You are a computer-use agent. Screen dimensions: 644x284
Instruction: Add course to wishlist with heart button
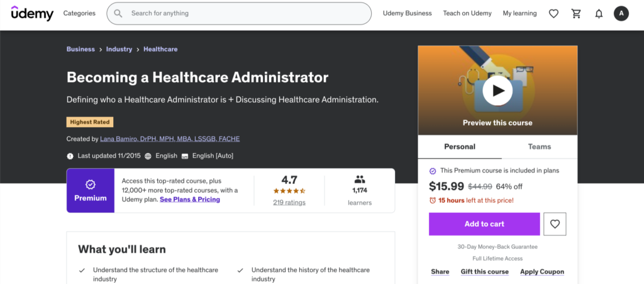point(555,224)
